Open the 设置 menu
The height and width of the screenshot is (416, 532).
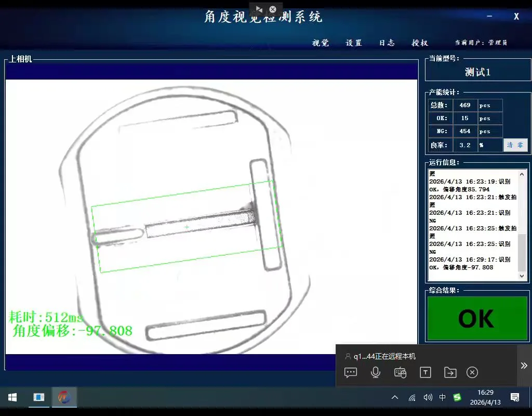[x=354, y=43]
